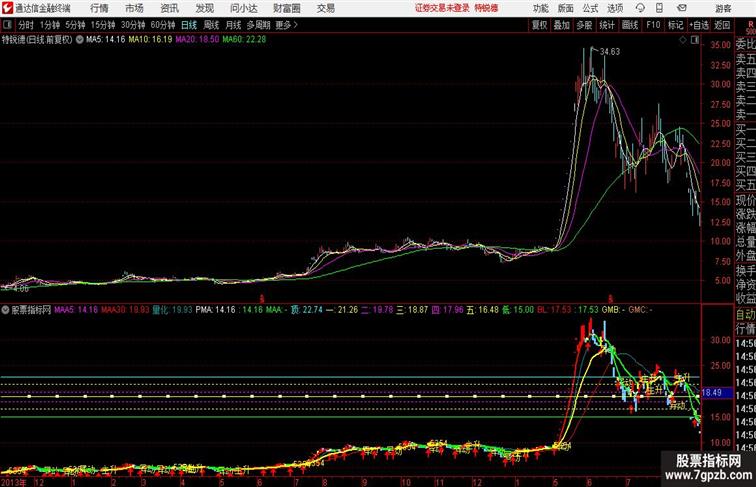This screenshot has width=756, height=487.
Task: Click the diamond icon above price axis
Action: [x=683, y=40]
